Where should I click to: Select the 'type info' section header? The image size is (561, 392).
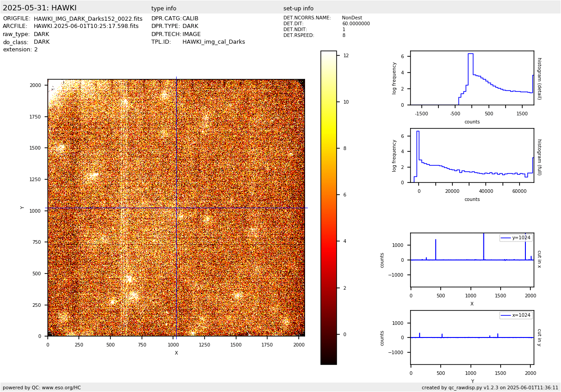coord(164,9)
